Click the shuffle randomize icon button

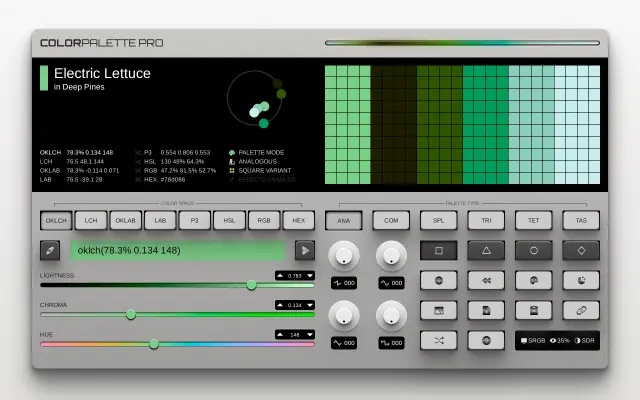tap(438, 340)
